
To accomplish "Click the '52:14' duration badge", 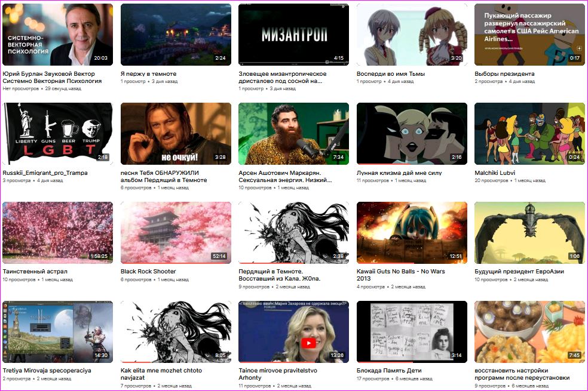I will tap(219, 256).
